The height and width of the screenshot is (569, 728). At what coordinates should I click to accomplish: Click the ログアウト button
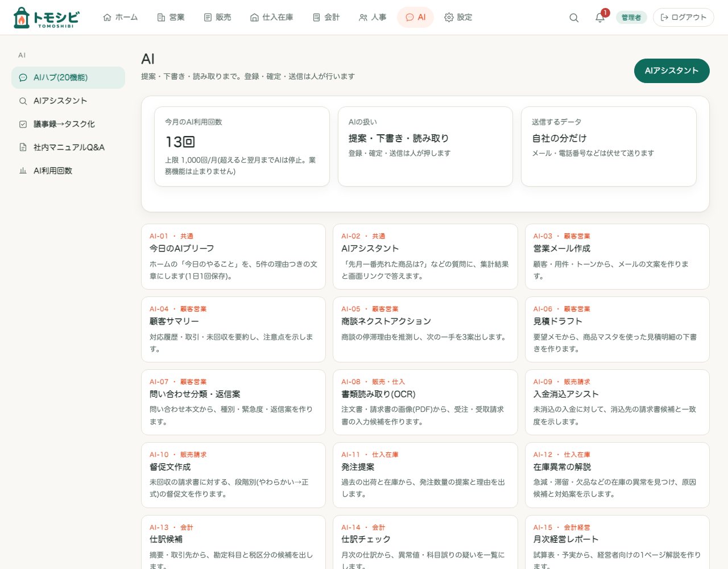coord(683,18)
